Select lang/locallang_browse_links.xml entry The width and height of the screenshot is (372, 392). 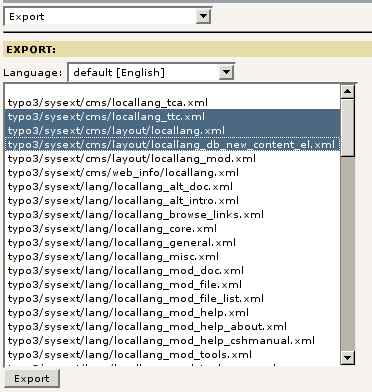173,214
